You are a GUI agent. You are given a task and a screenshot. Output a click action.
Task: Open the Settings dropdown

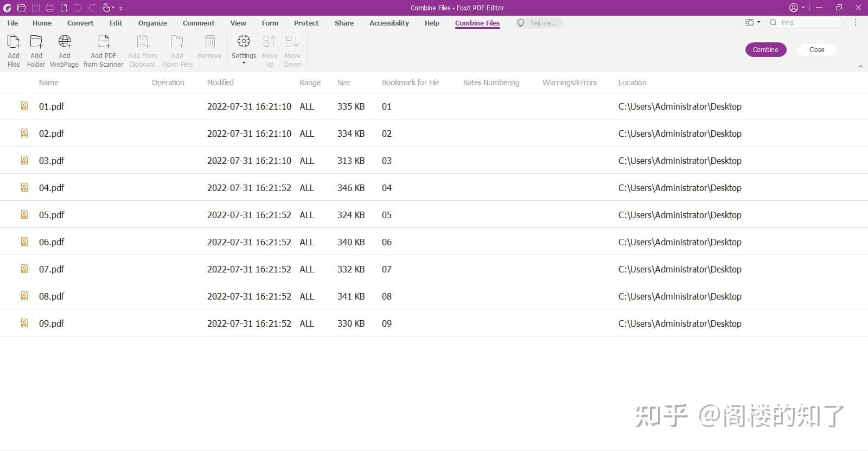click(x=244, y=49)
